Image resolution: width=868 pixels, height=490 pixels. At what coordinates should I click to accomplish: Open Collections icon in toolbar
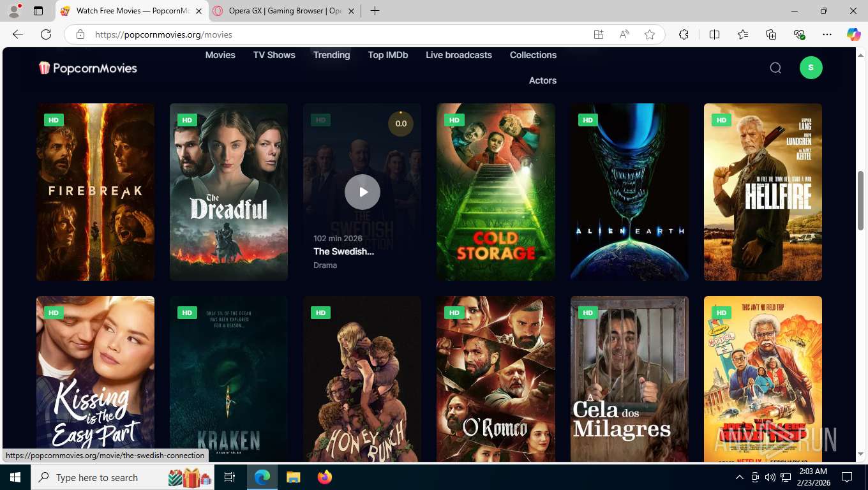coord(771,34)
